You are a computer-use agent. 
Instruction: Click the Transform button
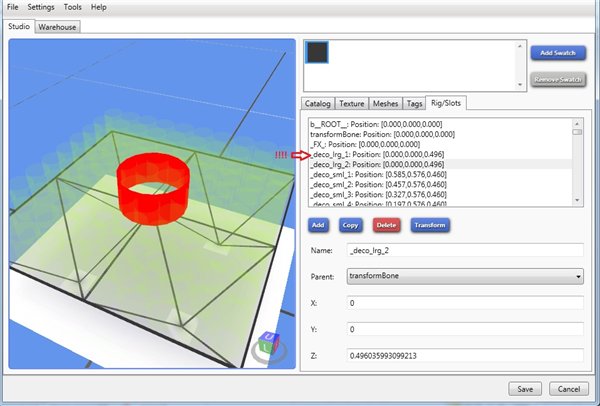428,225
